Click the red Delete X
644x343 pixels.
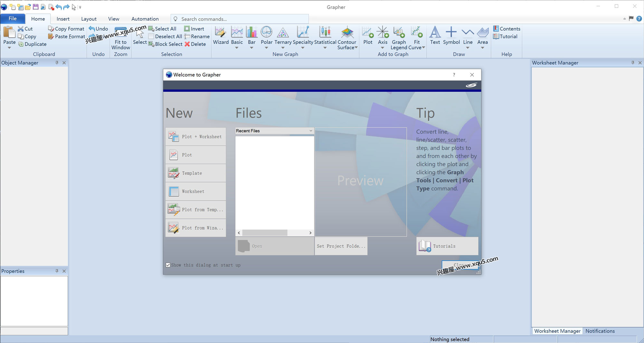tap(187, 44)
